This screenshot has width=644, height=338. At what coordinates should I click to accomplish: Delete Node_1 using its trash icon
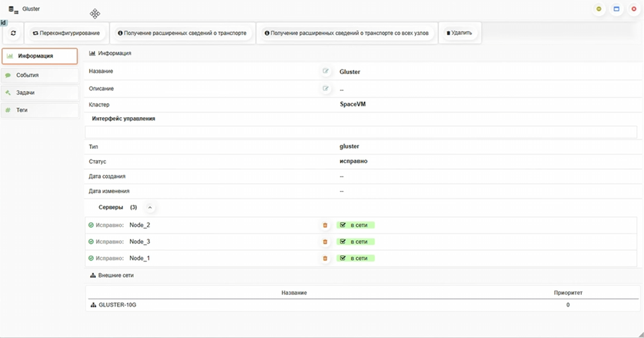tap(325, 258)
